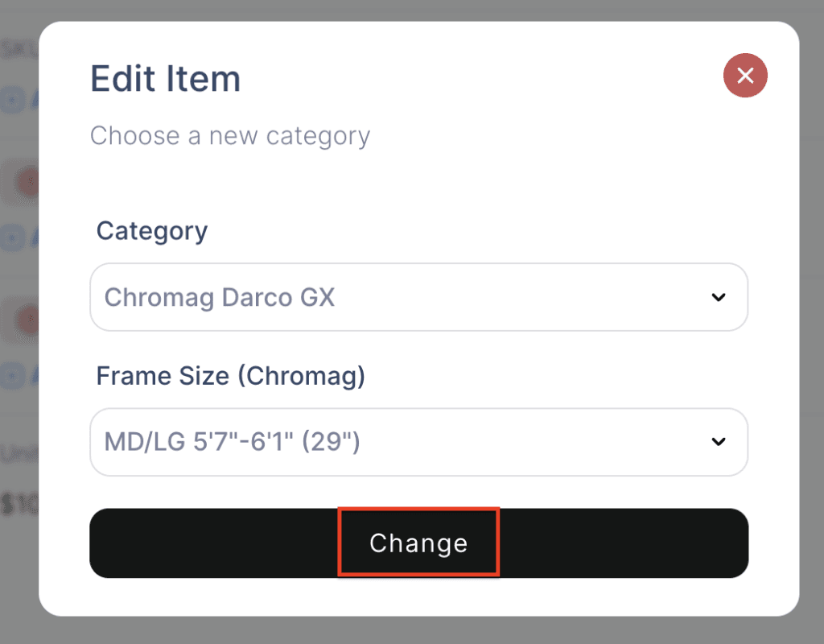
Task: Expand the Category dropdown chevron
Action: (x=719, y=297)
